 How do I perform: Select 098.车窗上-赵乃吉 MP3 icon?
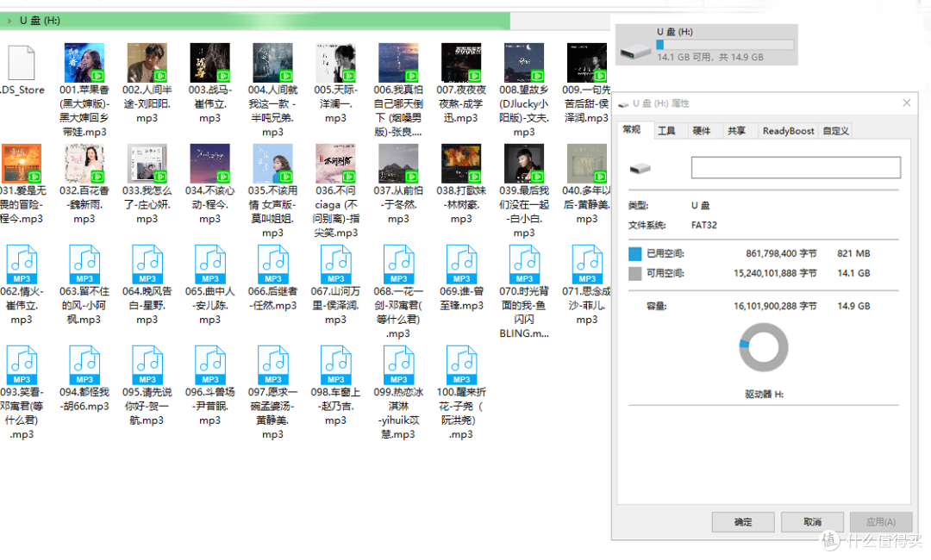[x=336, y=364]
